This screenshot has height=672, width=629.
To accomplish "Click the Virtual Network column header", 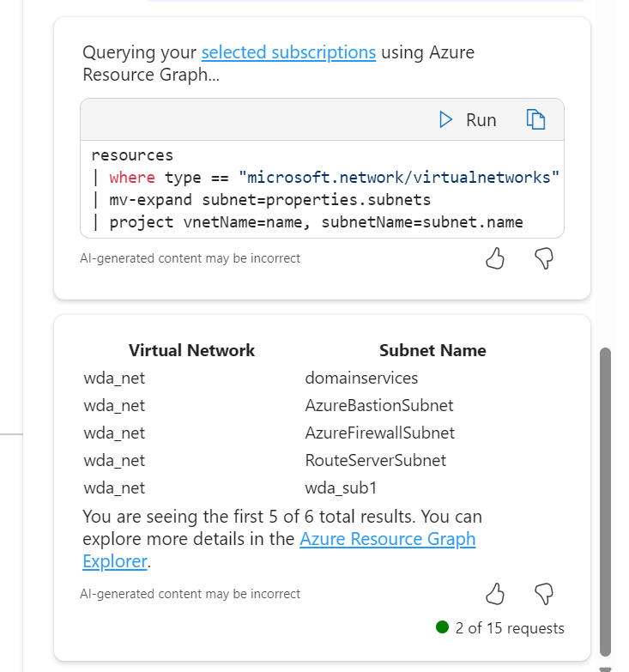I will click(191, 350).
